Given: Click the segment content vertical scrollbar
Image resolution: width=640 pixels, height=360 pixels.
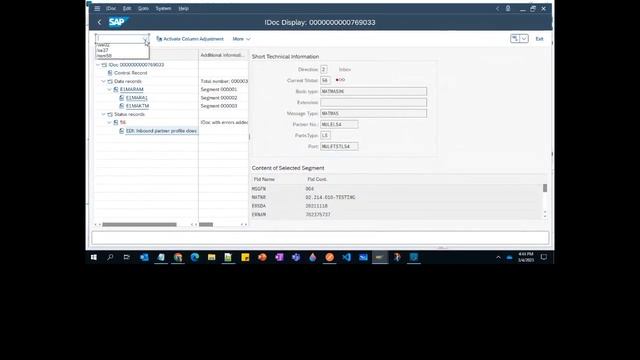Looking at the screenshot, I should [545, 188].
